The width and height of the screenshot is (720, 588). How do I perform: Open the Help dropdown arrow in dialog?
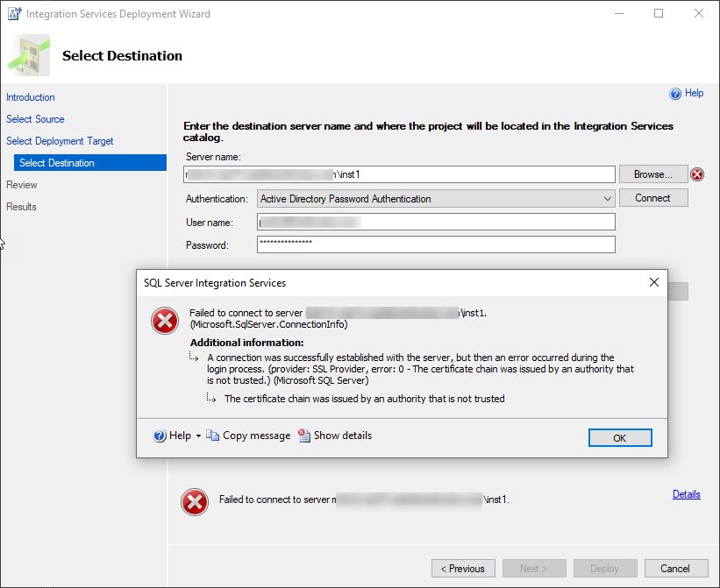tap(198, 436)
